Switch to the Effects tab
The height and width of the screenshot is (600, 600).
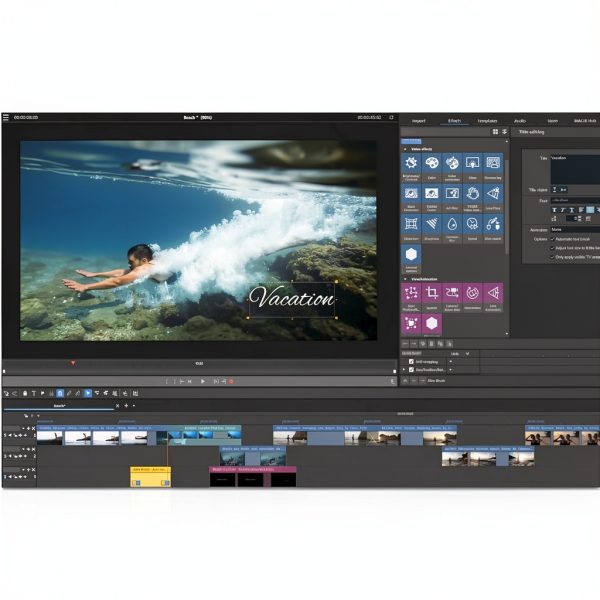(x=454, y=121)
